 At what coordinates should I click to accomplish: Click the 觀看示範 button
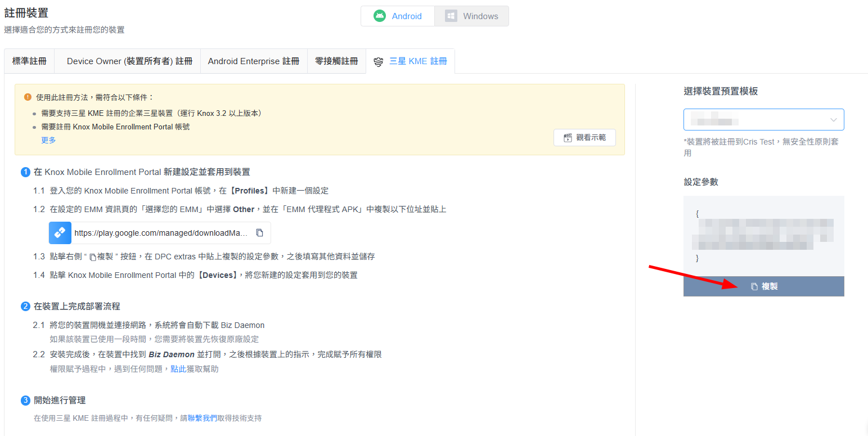584,137
